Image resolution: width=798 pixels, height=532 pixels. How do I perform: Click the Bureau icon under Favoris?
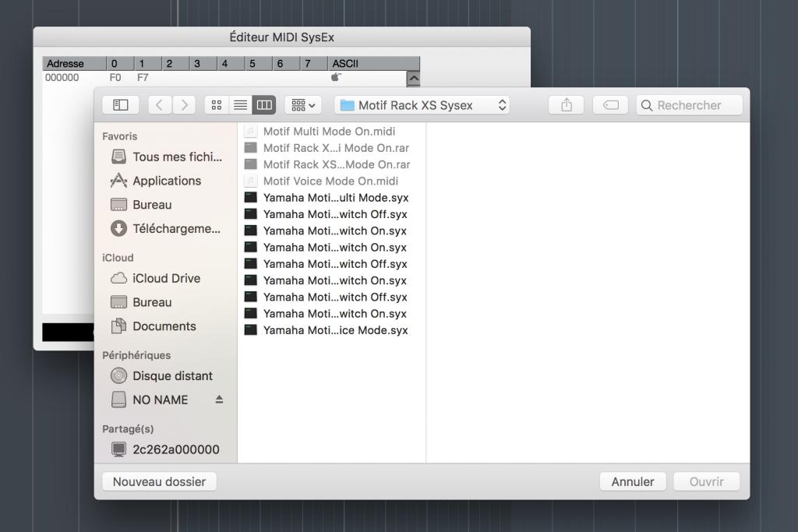[x=118, y=204]
